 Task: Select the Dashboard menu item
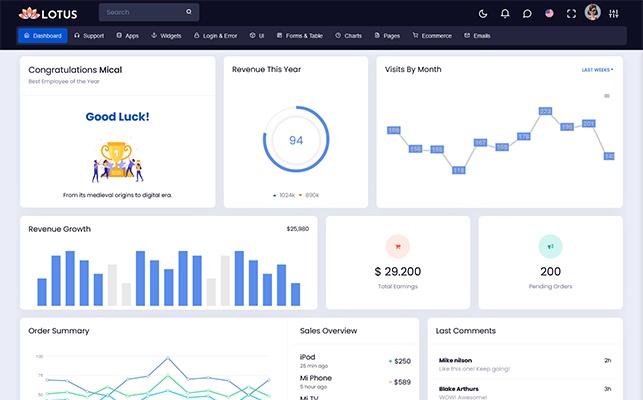tap(42, 36)
